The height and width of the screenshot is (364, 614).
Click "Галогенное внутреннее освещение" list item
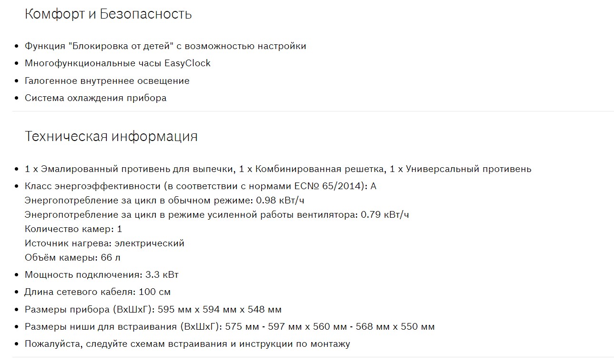point(107,81)
